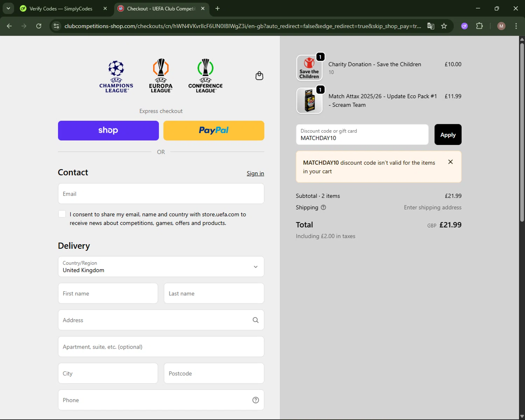525x420 pixels.
Task: Tick the consent to share email checkbox
Action: coord(62,214)
